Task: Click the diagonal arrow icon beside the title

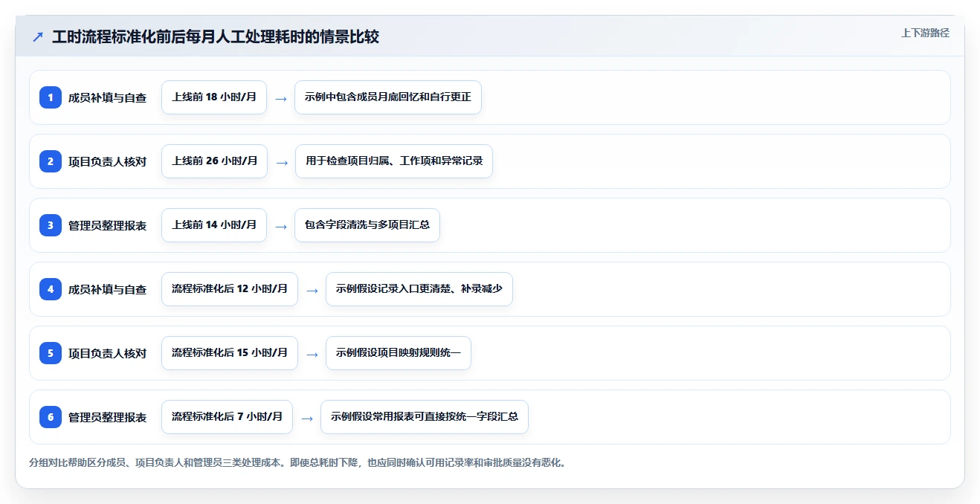Action: click(x=38, y=37)
